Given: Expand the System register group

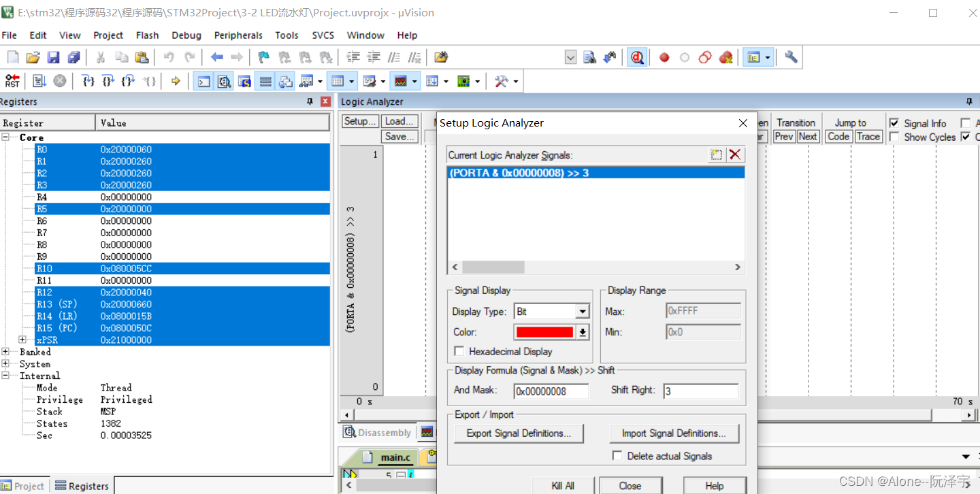Looking at the screenshot, I should 6,364.
